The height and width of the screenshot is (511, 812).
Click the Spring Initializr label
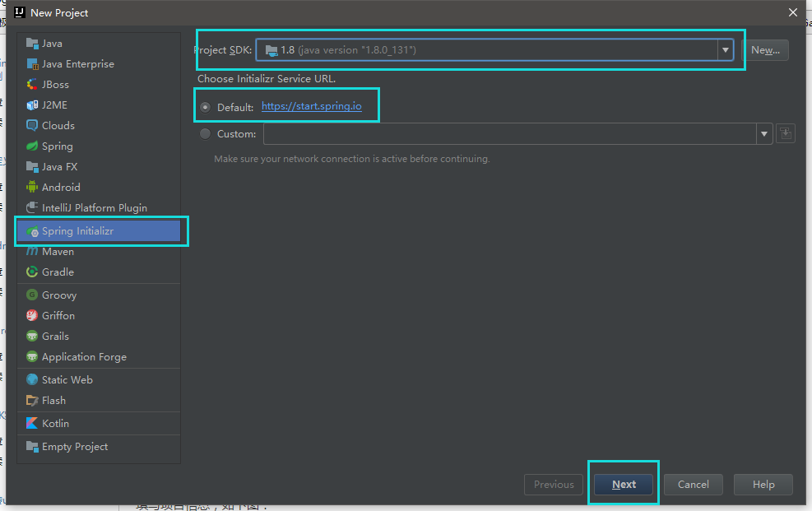pyautogui.click(x=77, y=231)
